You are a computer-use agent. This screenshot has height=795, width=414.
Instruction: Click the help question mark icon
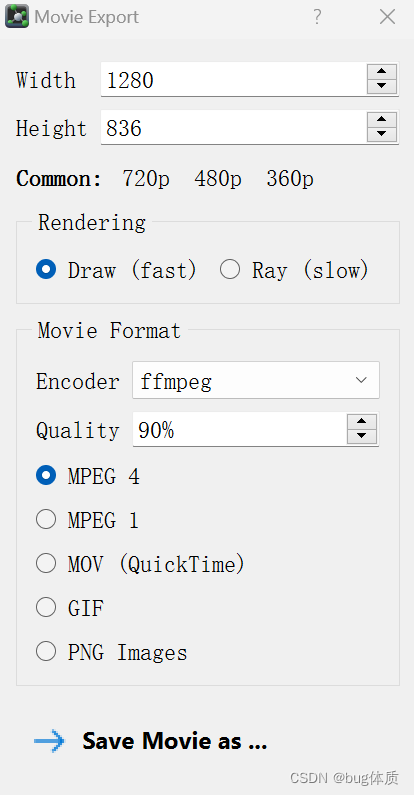(x=317, y=17)
